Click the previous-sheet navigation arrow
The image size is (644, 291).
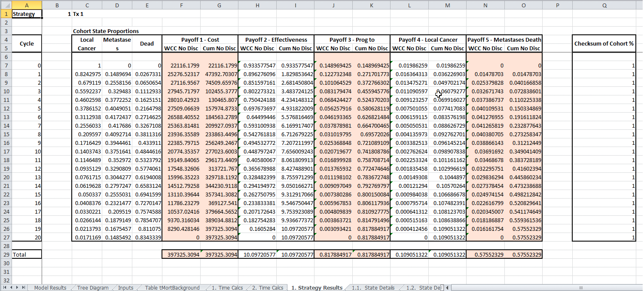coord(10,288)
